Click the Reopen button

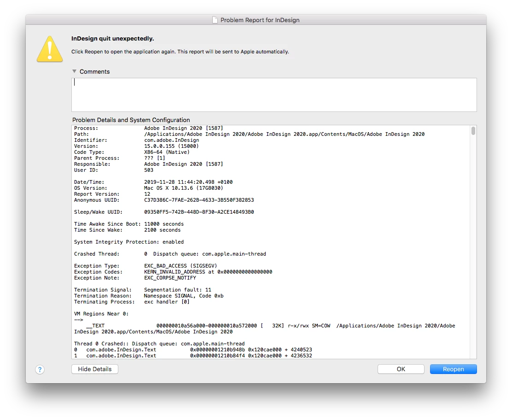pos(453,369)
